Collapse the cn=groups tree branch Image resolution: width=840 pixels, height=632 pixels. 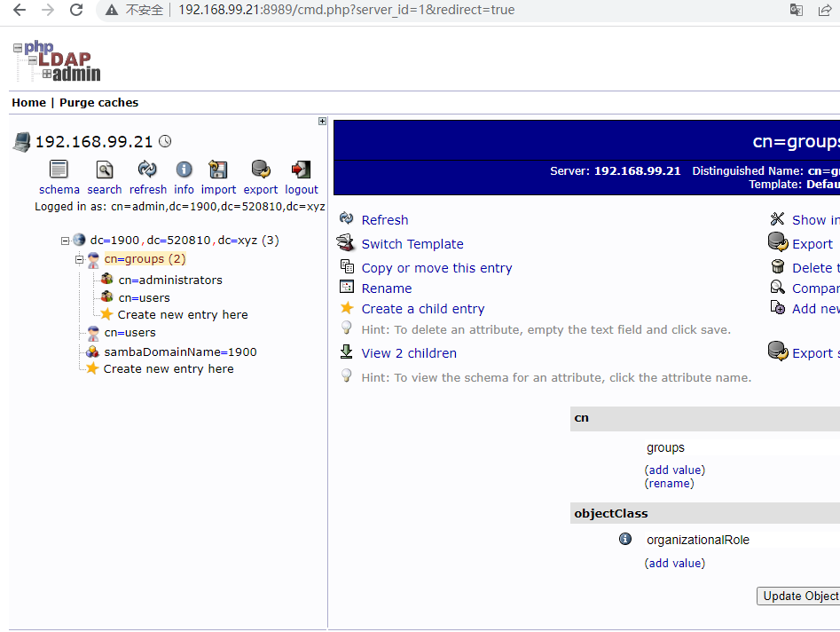click(79, 260)
